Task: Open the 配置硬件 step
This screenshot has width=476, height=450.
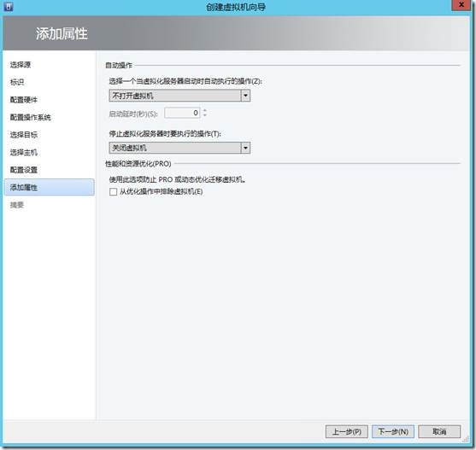Action: pyautogui.click(x=24, y=100)
